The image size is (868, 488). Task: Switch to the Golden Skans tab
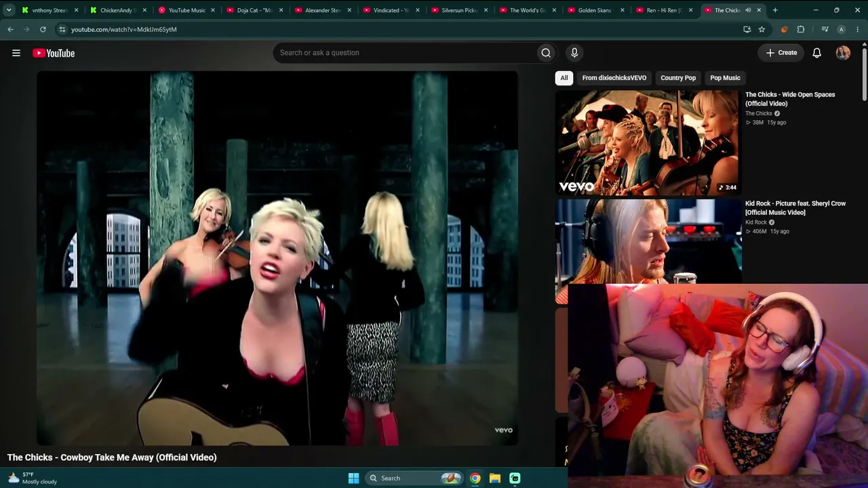click(596, 10)
